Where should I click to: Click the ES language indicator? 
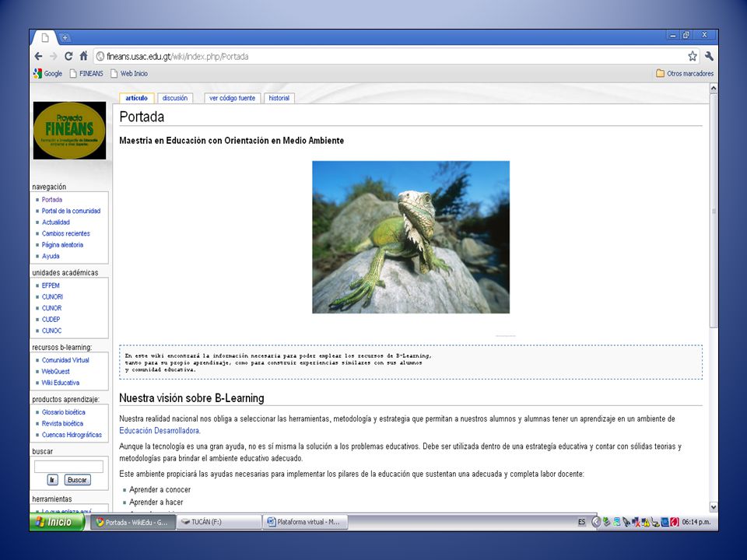pos(582,522)
